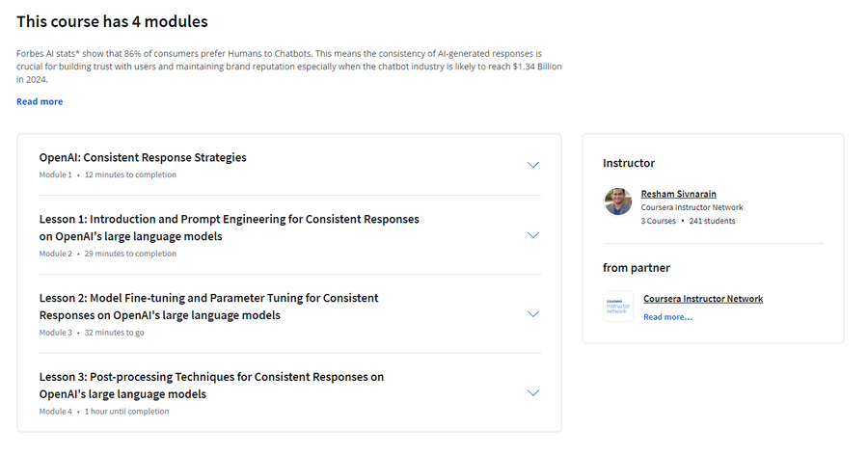Click the Coursera Instructor Network logo icon
The image size is (868, 456).
pyautogui.click(x=618, y=307)
